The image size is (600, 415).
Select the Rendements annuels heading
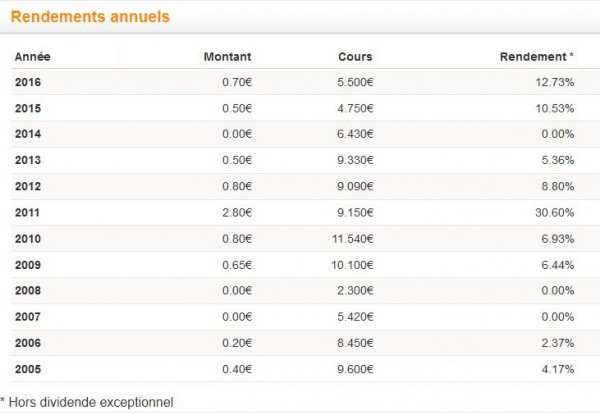[x=90, y=17]
